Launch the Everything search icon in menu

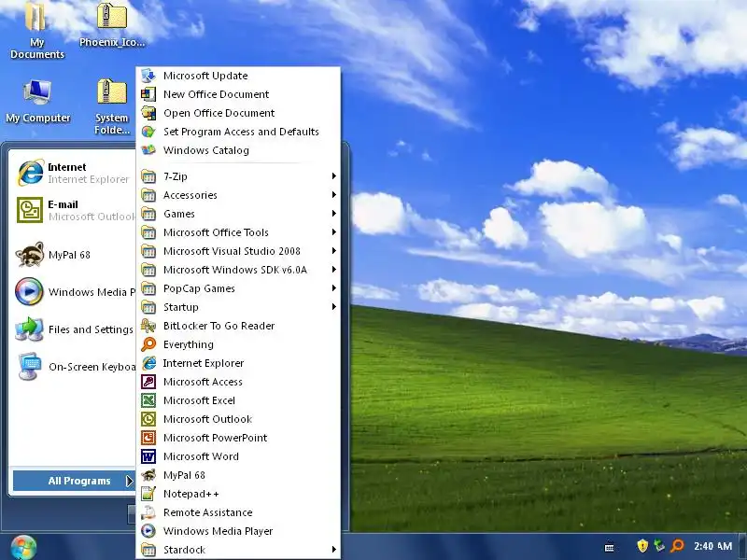(148, 344)
